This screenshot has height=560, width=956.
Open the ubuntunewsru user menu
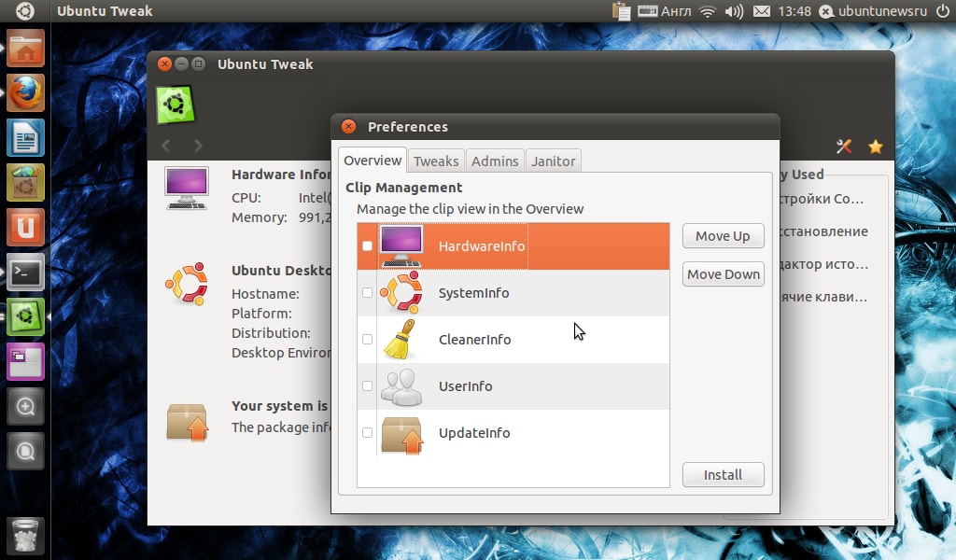(x=874, y=11)
